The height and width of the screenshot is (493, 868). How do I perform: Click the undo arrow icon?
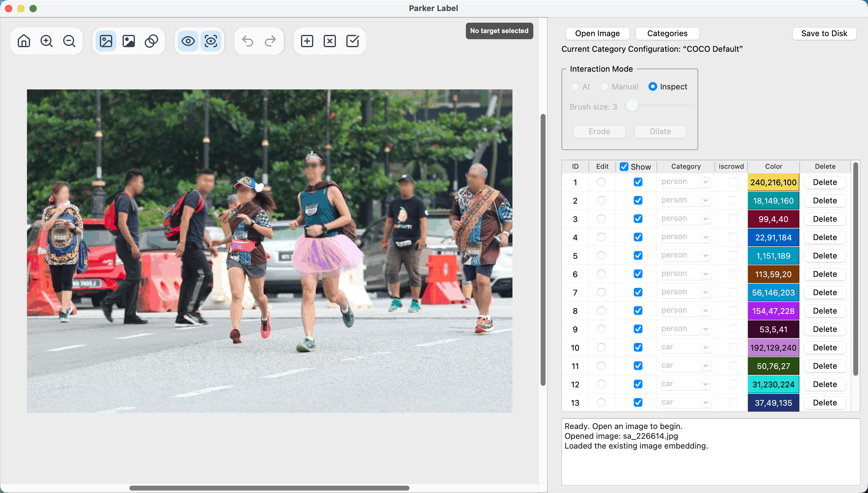[248, 41]
